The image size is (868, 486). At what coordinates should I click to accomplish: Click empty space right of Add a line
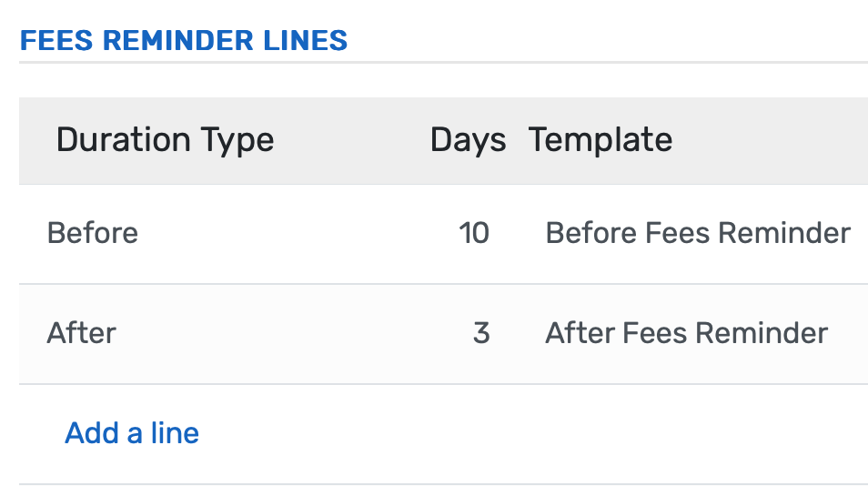(x=528, y=433)
